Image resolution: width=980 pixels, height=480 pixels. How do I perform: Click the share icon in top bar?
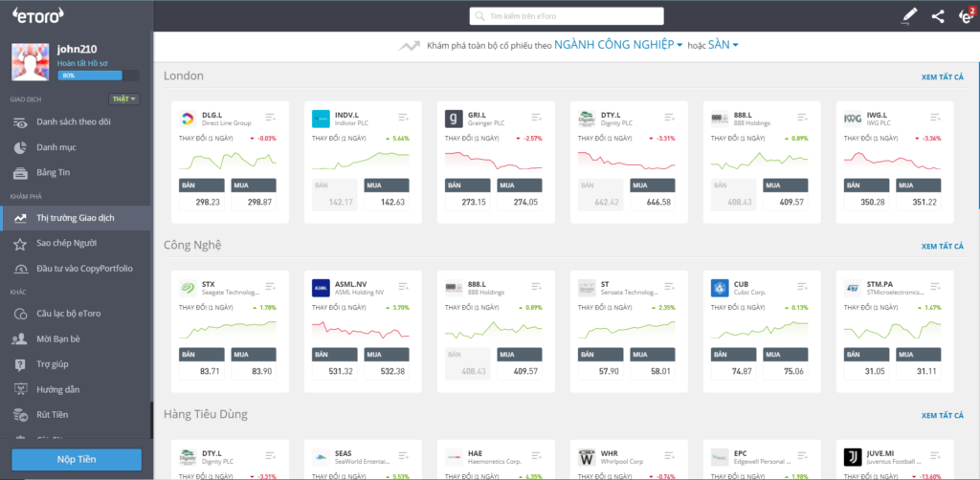click(938, 16)
